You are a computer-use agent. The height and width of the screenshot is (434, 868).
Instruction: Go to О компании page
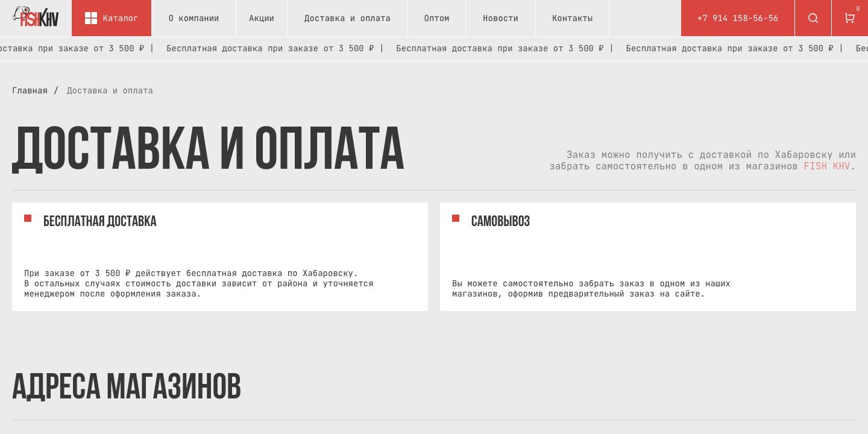point(193,18)
